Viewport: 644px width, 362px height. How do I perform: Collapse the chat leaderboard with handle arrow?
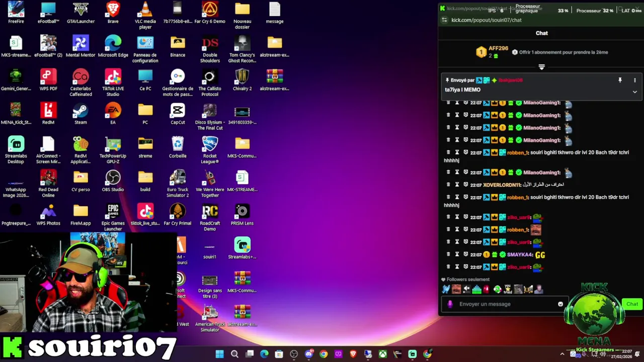click(541, 67)
